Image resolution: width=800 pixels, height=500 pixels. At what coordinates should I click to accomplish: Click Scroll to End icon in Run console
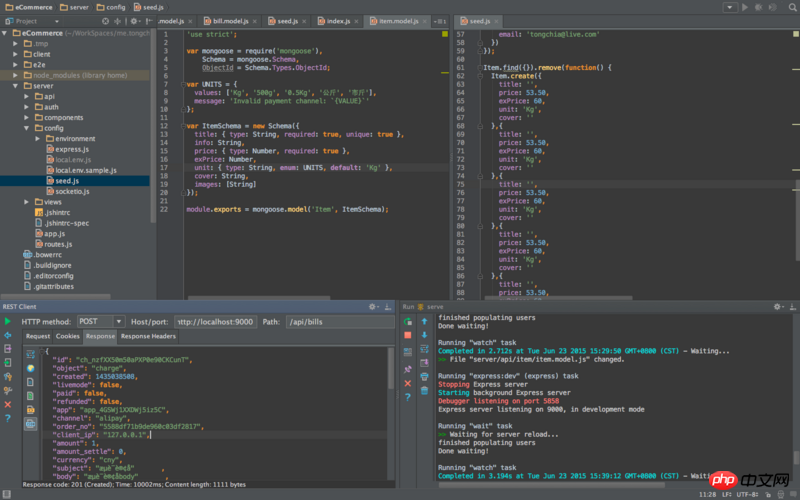[x=424, y=363]
